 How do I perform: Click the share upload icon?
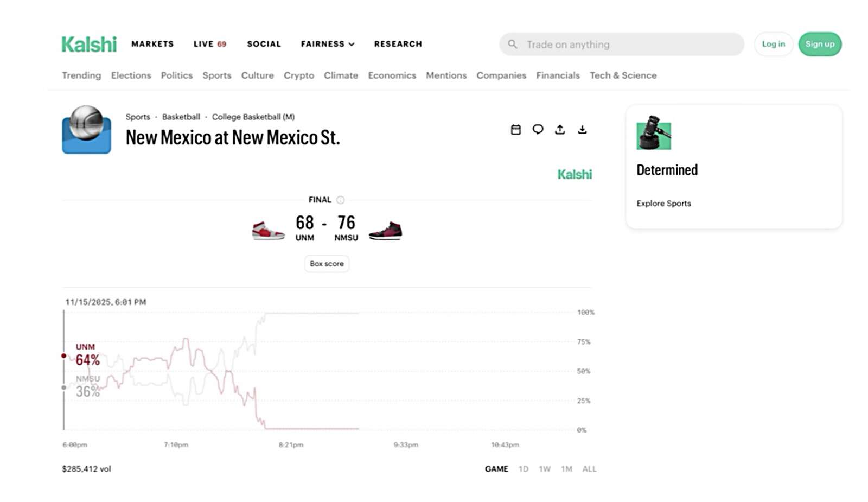point(560,129)
